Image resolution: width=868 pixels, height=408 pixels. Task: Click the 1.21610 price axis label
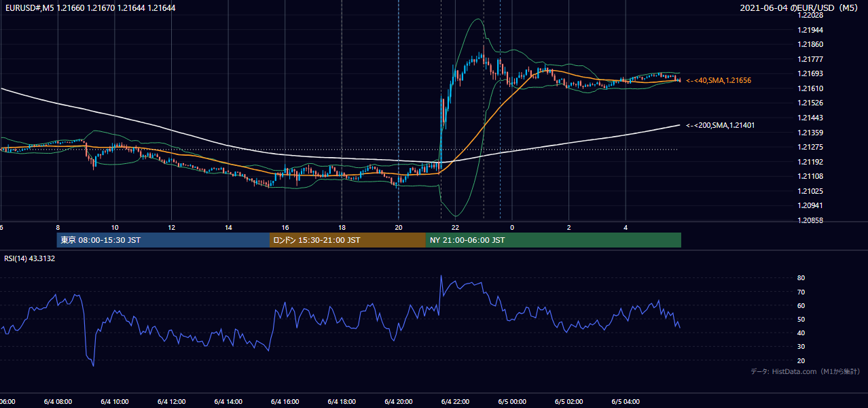click(x=810, y=88)
